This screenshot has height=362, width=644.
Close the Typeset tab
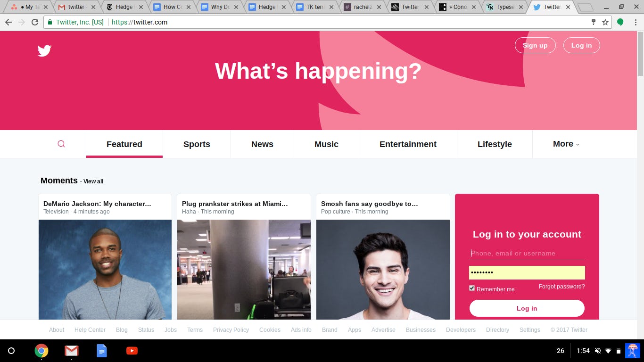520,7
